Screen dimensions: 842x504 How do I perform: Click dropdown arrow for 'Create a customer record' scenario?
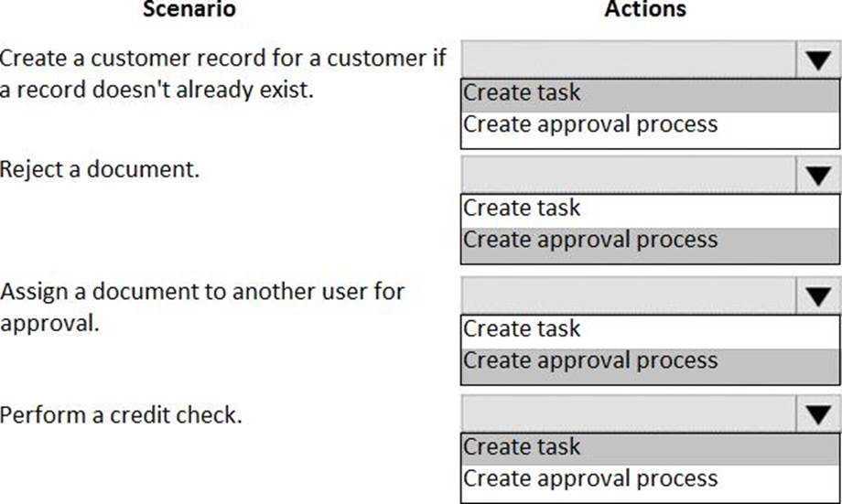coord(817,61)
